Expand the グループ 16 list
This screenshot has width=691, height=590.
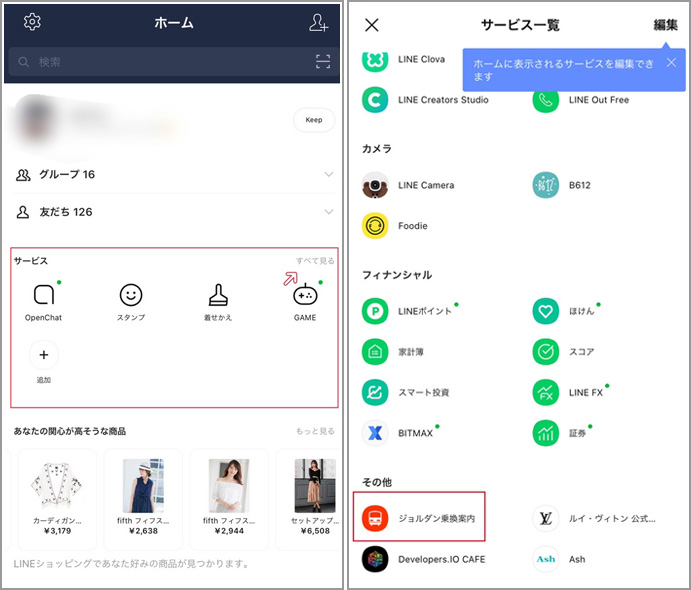click(x=175, y=174)
